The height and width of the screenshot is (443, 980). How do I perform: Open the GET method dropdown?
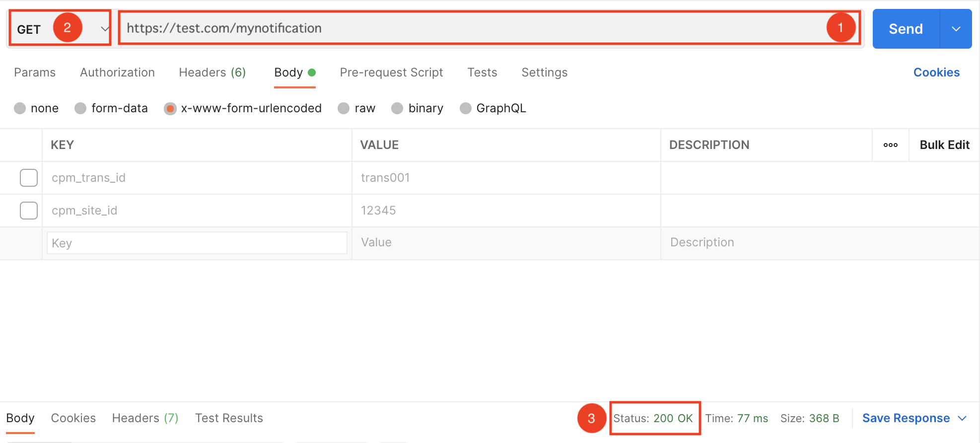[60, 29]
